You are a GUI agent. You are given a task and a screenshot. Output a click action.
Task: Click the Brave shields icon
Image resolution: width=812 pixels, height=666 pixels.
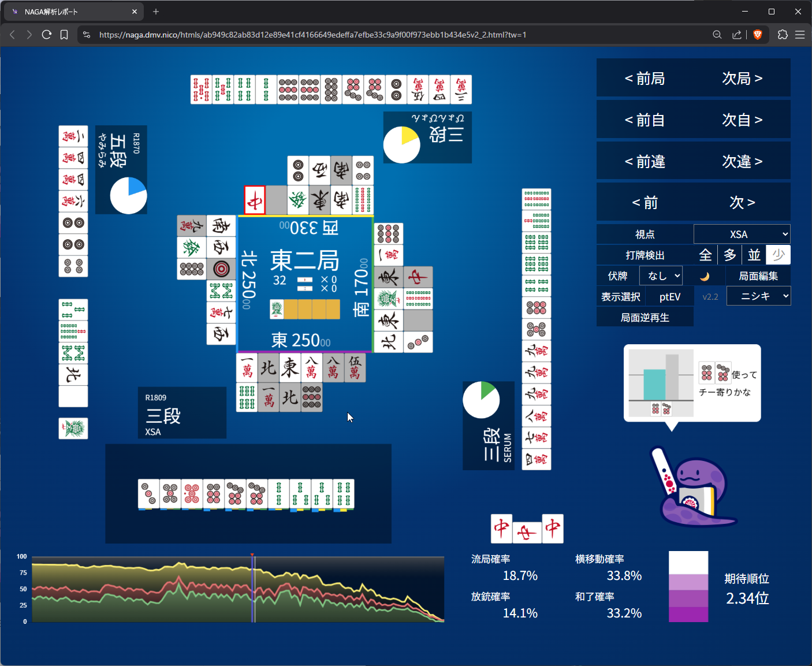click(x=758, y=35)
